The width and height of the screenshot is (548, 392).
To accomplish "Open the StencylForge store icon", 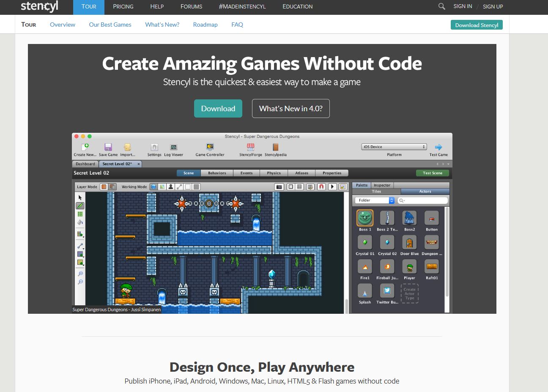I will pyautogui.click(x=251, y=147).
